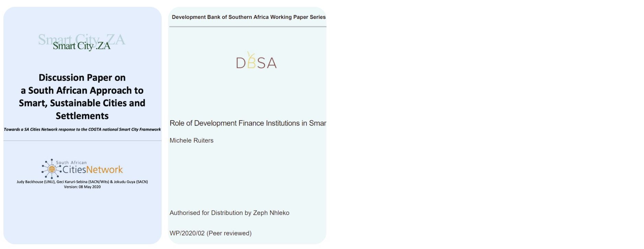Click the Role of Development Finance Institutions title
Image resolution: width=644 pixels, height=249 pixels.
click(248, 123)
